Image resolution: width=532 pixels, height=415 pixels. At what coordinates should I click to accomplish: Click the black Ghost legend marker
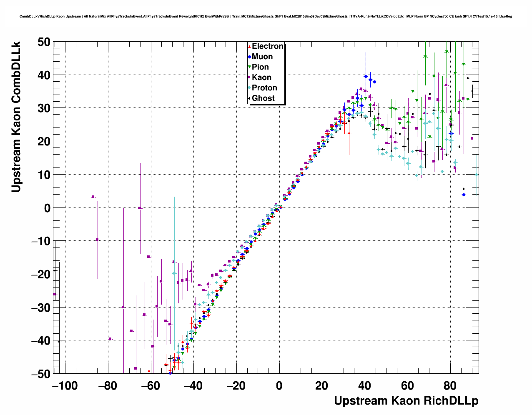(x=249, y=98)
